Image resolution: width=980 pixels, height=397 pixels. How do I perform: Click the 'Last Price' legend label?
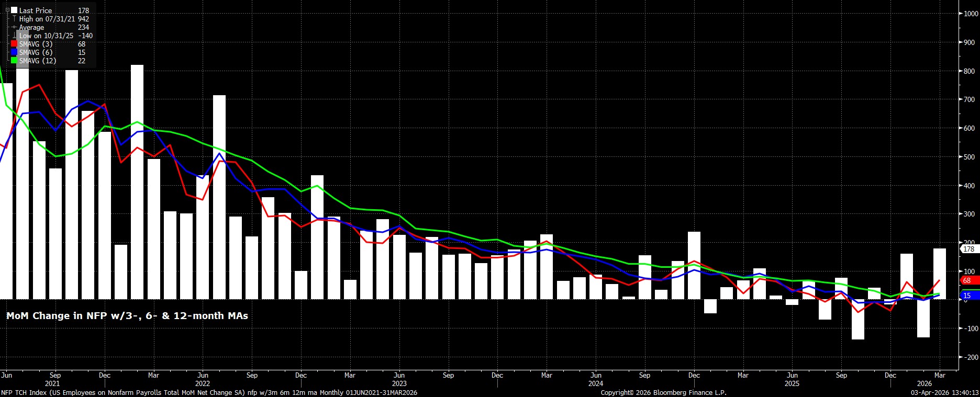tap(36, 10)
